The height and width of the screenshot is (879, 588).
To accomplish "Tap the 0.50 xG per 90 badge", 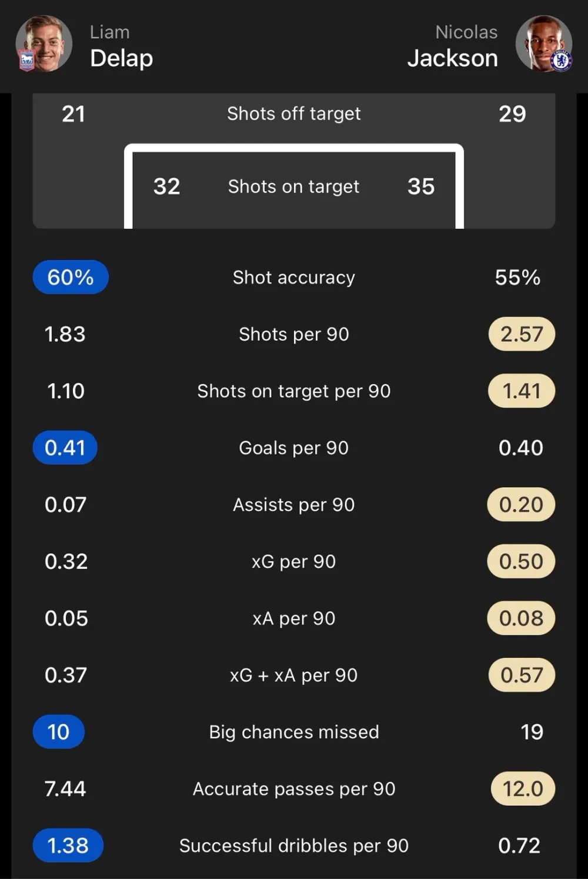I will pyautogui.click(x=521, y=561).
